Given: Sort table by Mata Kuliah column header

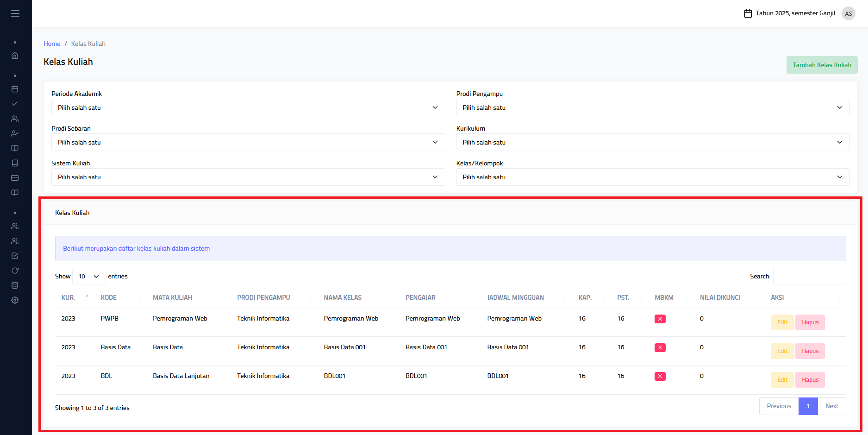Looking at the screenshot, I should click(172, 297).
